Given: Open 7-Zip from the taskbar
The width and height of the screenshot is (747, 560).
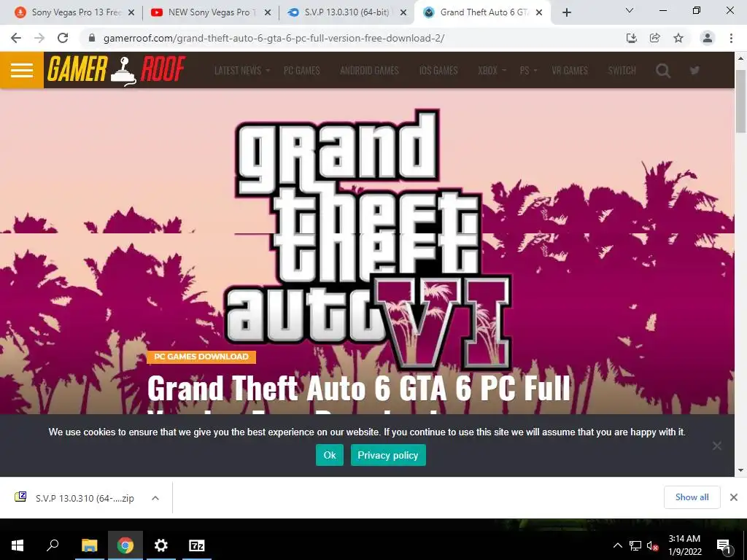Looking at the screenshot, I should (197, 545).
